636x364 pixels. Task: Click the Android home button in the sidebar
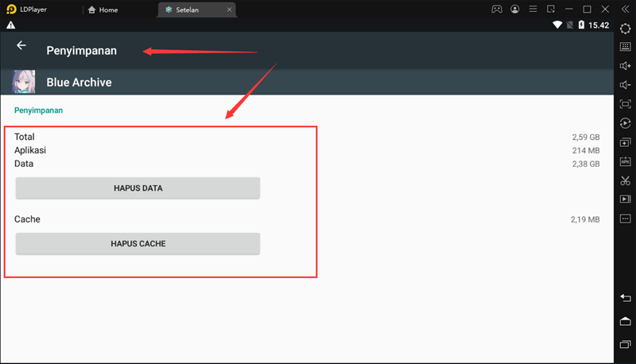(x=625, y=321)
